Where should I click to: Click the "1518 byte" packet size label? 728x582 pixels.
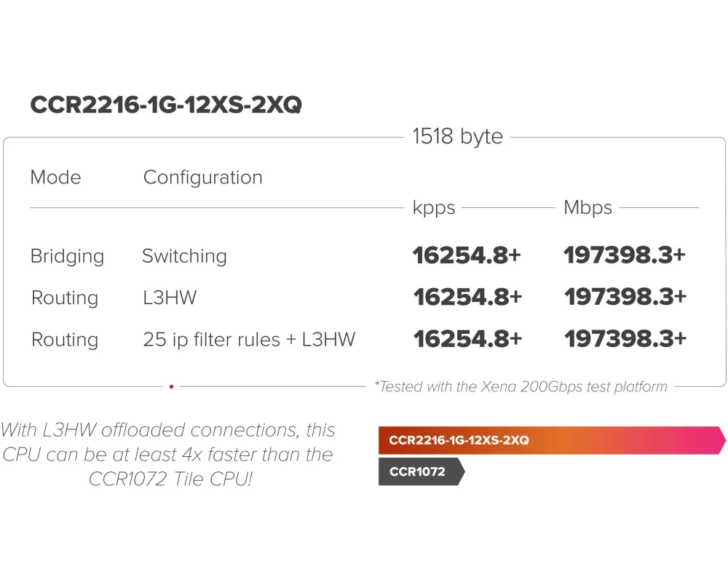tap(457, 136)
